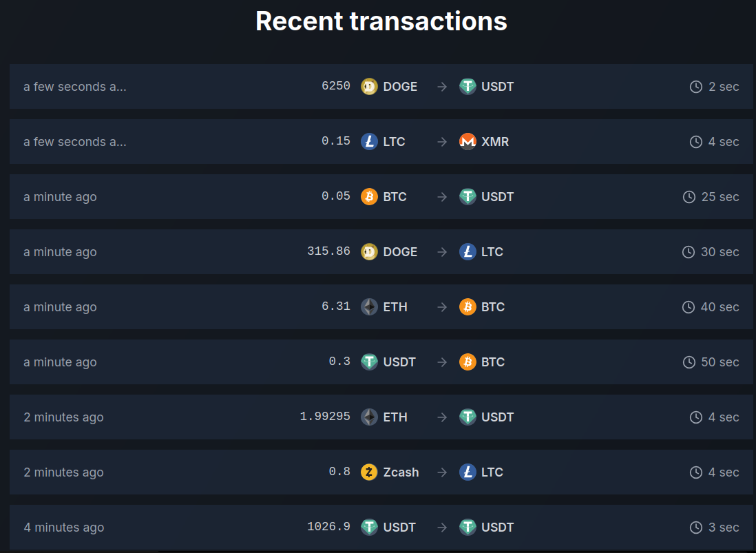Click the clock icon beside 50 sec
This screenshot has width=756, height=553.
coord(689,362)
